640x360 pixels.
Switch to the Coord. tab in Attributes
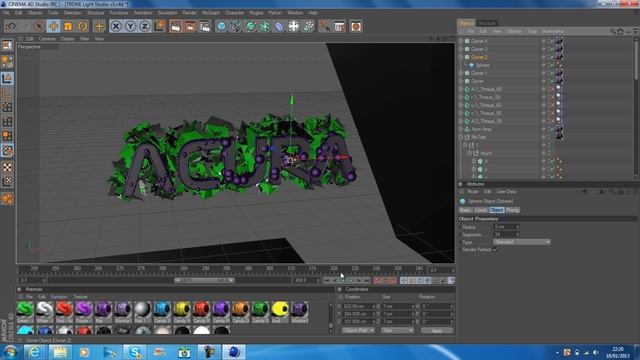(x=481, y=210)
